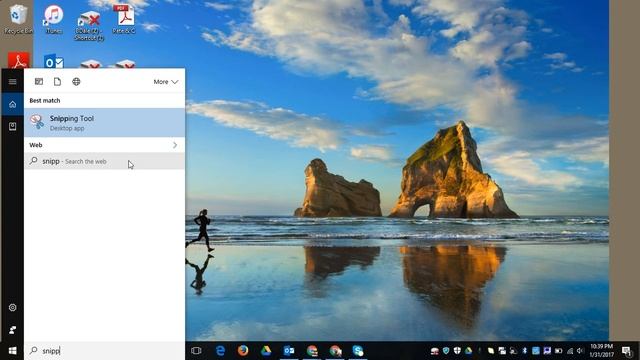Launch Microsoft Edge from the taskbar
Screen dimensions: 640x360
220,351
